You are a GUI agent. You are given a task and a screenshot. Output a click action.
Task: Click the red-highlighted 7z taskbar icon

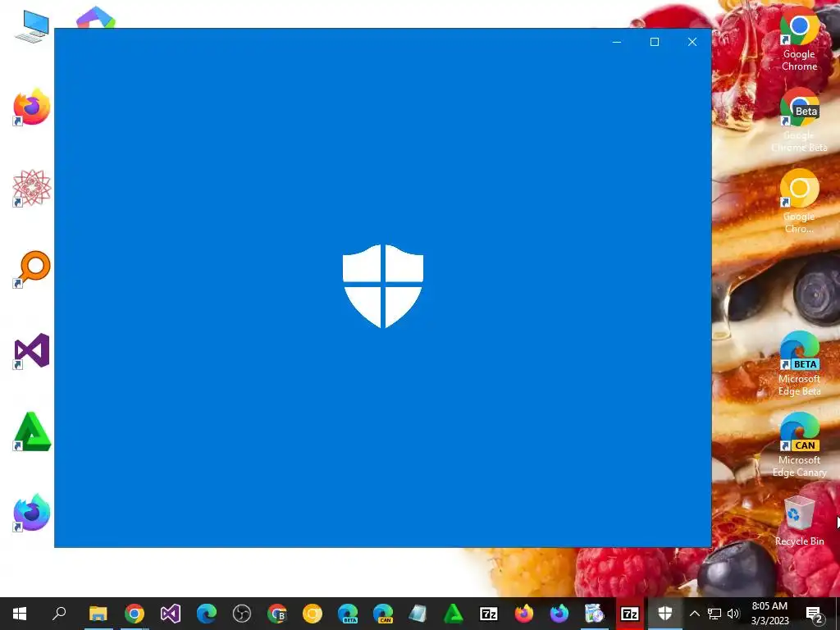[x=629, y=614]
